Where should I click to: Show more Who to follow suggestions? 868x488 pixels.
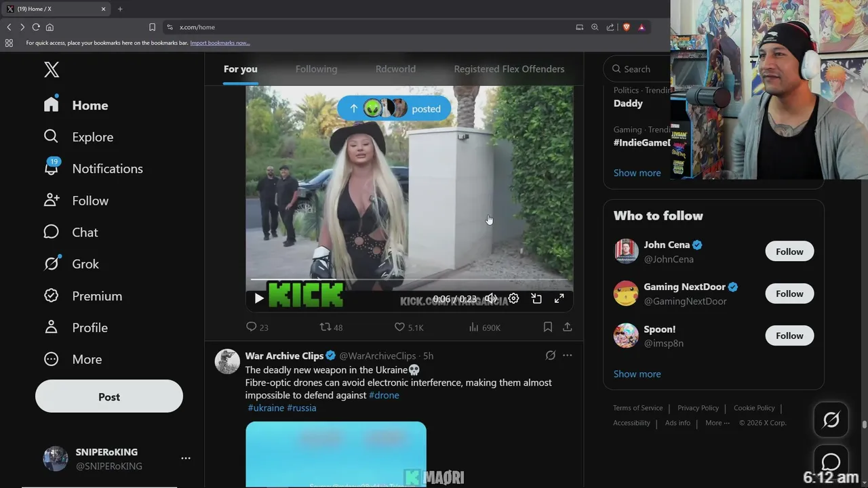click(637, 374)
